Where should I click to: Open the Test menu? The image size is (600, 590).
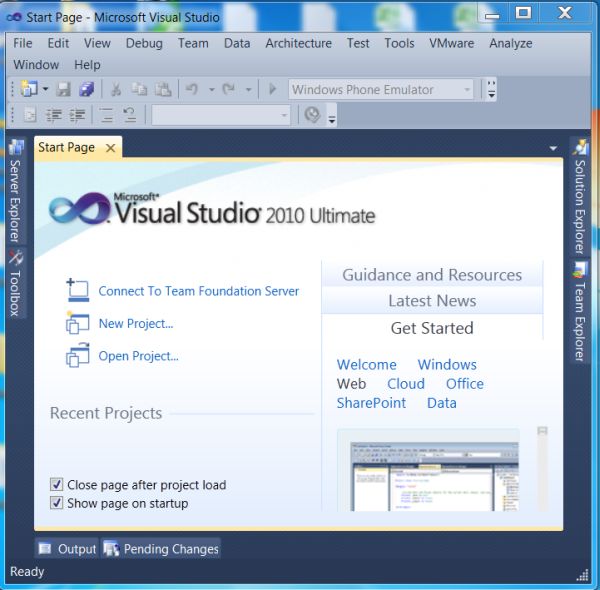point(358,43)
